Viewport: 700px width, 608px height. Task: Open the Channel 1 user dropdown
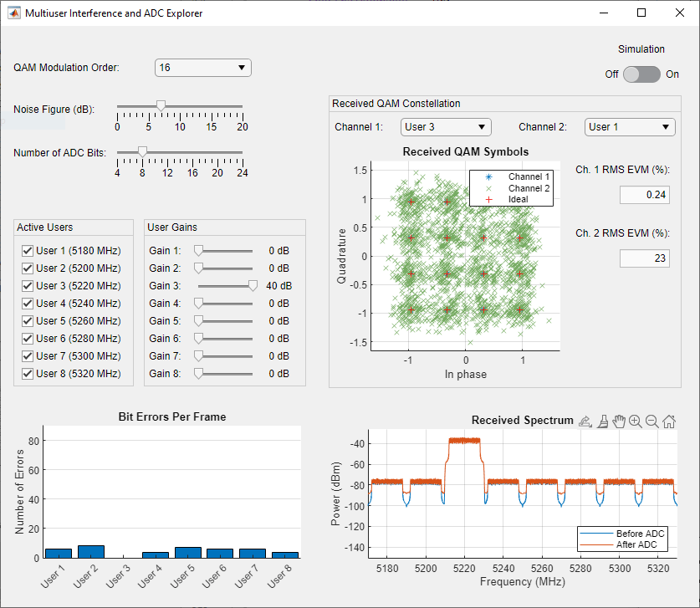coord(446,126)
